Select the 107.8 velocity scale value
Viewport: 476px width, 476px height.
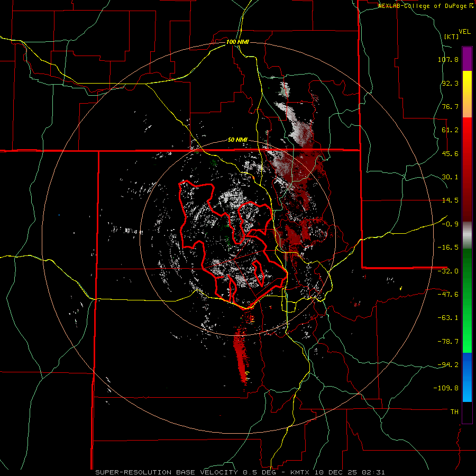click(448, 59)
